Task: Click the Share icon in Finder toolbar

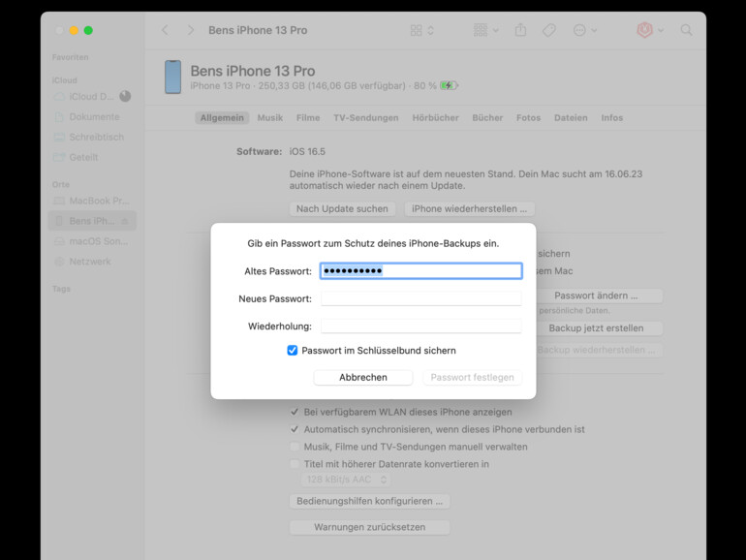Action: tap(520, 30)
